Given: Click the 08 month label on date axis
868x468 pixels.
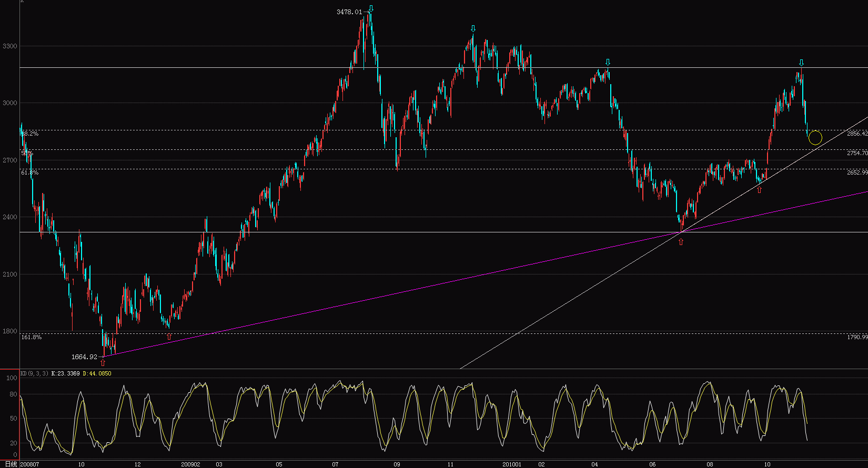Looking at the screenshot, I should pos(710,464).
